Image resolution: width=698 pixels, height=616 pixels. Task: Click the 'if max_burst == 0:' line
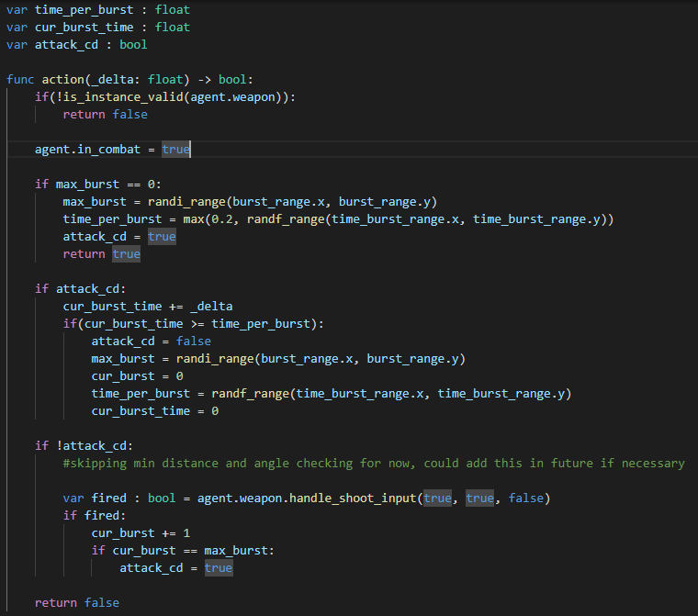[98, 185]
